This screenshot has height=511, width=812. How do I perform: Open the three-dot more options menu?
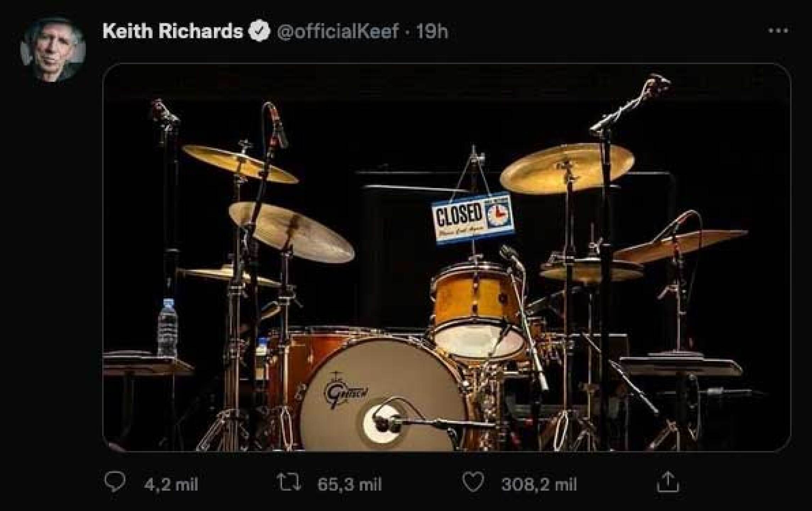pyautogui.click(x=778, y=31)
